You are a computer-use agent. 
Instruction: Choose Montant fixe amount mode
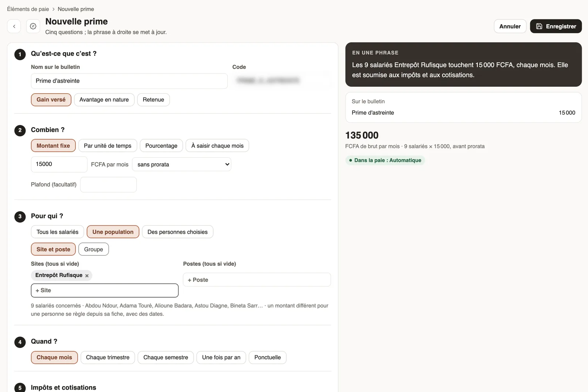(53, 145)
